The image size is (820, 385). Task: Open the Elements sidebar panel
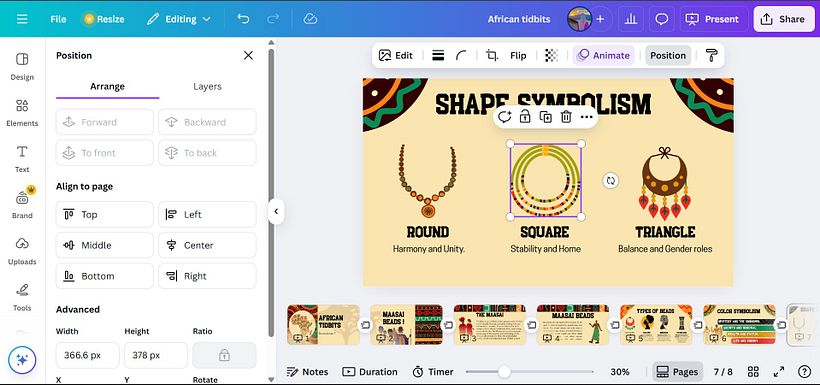tap(22, 113)
